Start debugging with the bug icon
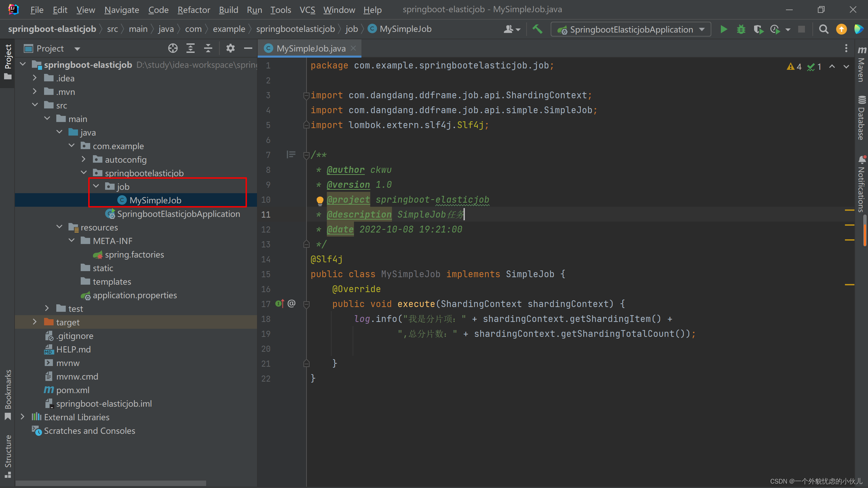Image resolution: width=868 pixels, height=488 pixels. tap(741, 29)
